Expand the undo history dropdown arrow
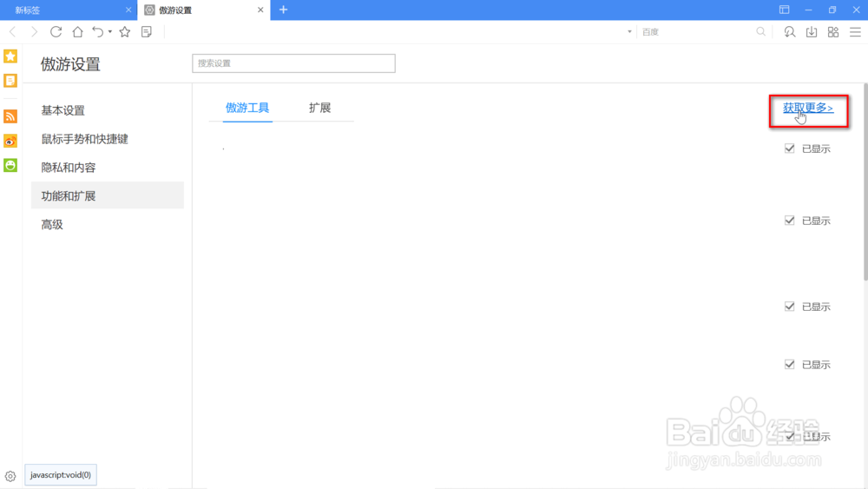Image resolution: width=868 pixels, height=489 pixels. click(x=110, y=32)
